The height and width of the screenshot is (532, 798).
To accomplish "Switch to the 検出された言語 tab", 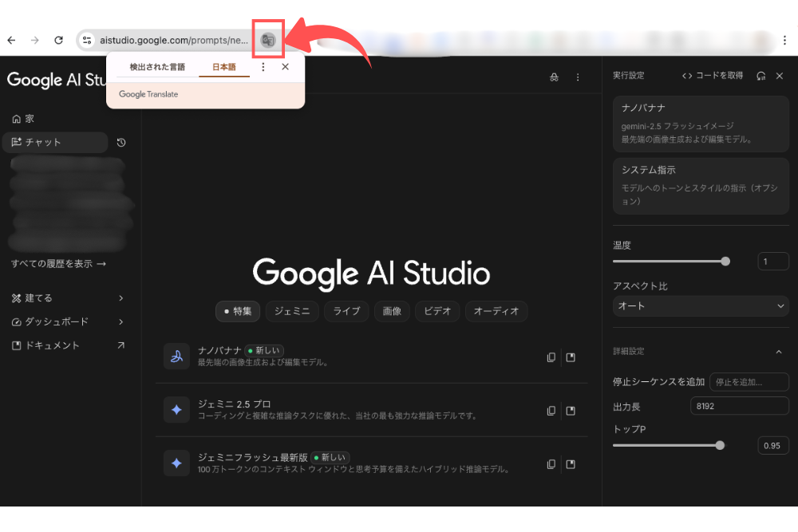I will 157,68.
